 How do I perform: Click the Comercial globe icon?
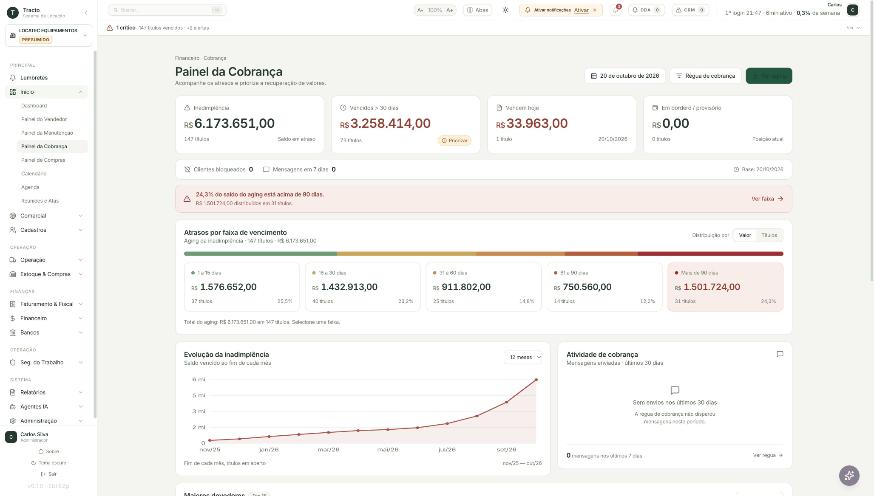13,216
